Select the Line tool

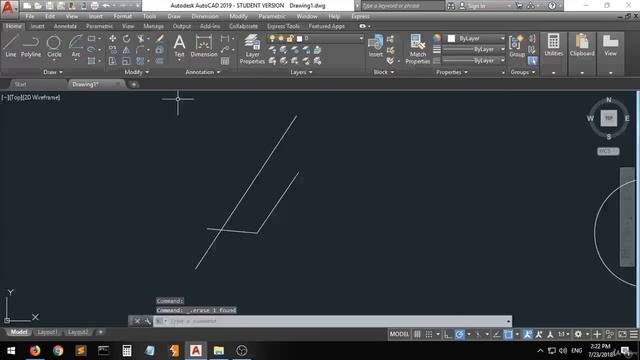click(11, 45)
